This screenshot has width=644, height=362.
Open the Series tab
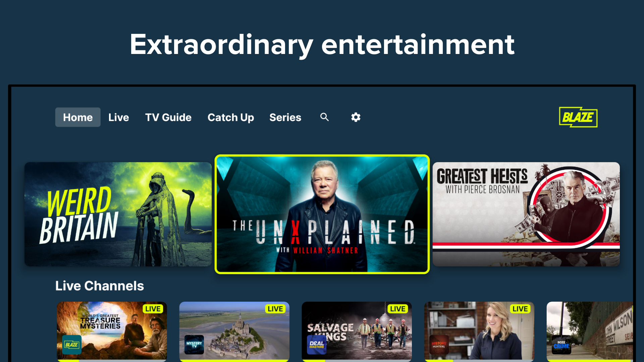(285, 117)
